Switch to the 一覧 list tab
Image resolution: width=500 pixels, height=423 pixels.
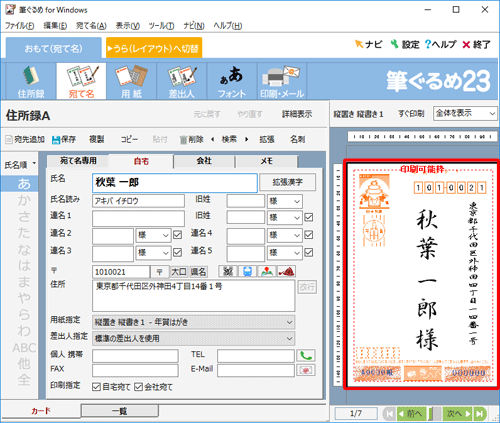120,411
